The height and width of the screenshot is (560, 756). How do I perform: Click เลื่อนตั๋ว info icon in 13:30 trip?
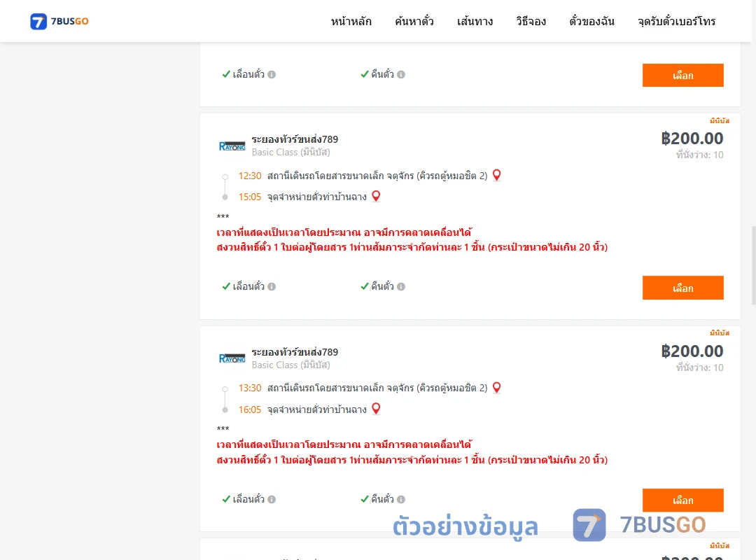pos(272,499)
